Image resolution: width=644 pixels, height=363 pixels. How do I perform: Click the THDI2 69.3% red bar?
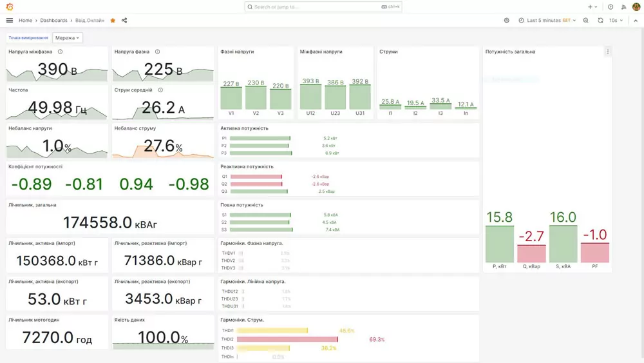287,339
